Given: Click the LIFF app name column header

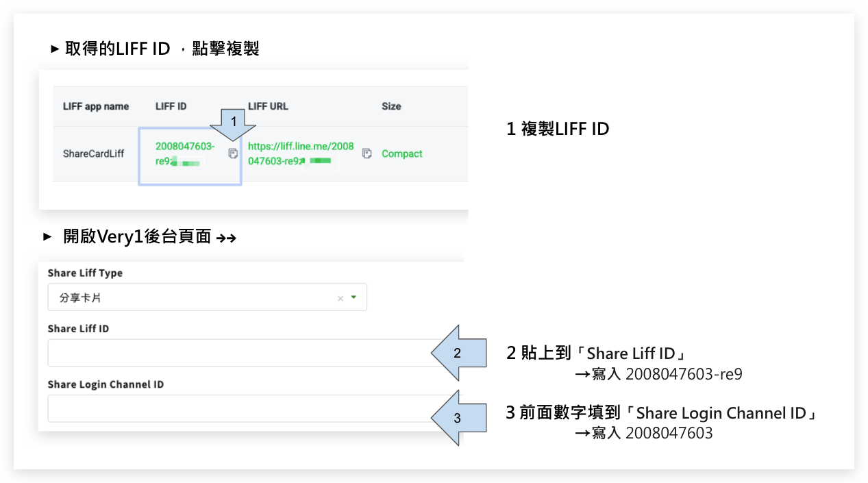Looking at the screenshot, I should [x=96, y=106].
